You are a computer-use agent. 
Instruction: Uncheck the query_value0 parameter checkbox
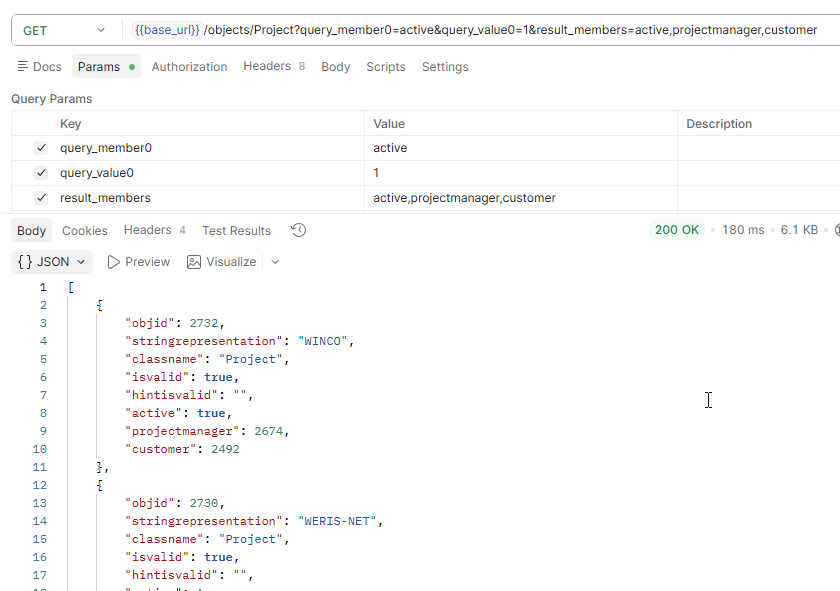(41, 173)
